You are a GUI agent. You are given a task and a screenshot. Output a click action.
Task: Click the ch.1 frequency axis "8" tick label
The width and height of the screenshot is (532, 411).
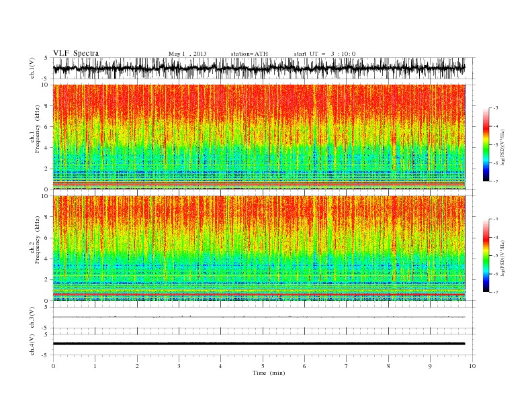[46, 106]
